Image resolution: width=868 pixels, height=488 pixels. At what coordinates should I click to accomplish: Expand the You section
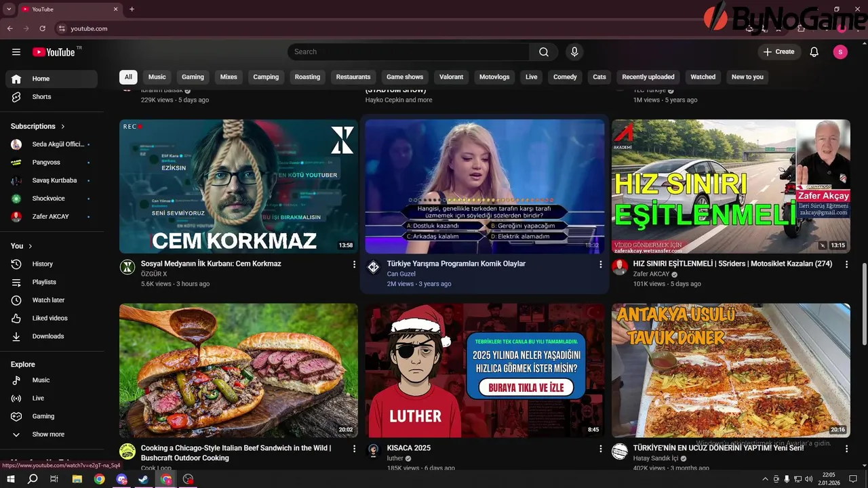(22, 246)
